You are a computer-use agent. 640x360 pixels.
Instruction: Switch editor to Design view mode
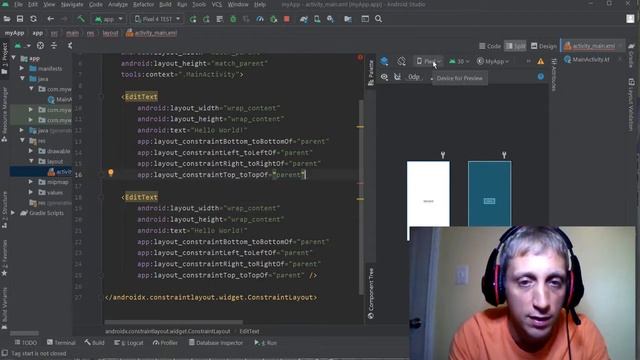point(543,46)
